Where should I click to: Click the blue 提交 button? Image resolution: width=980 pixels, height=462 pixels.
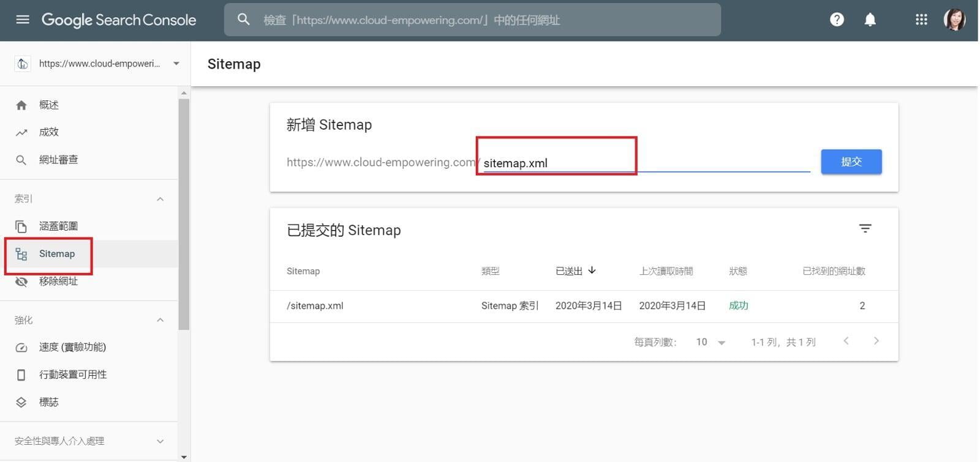851,162
